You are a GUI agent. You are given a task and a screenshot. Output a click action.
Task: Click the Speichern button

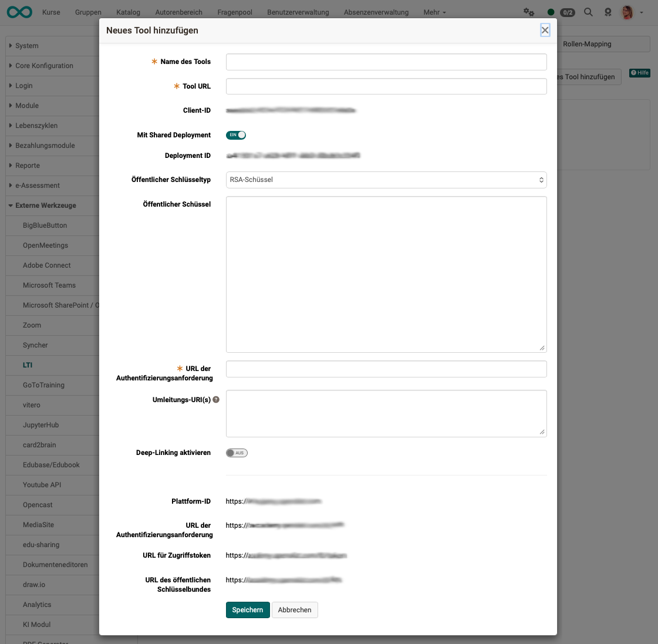[247, 610]
